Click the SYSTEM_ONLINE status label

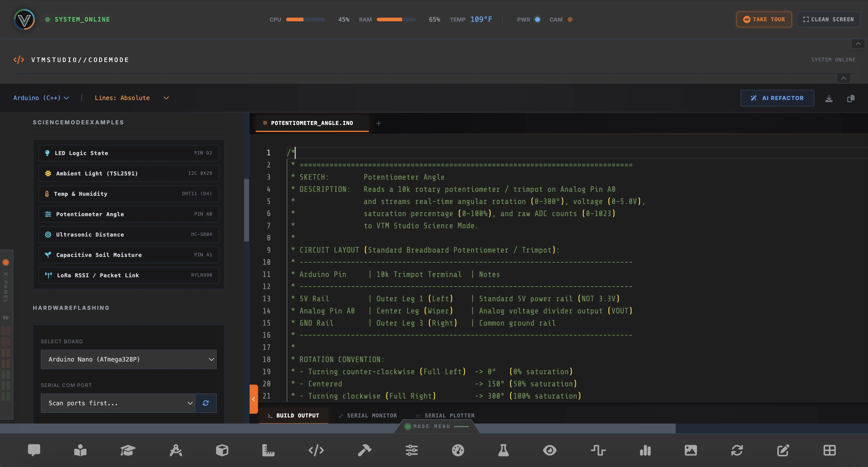(x=82, y=19)
